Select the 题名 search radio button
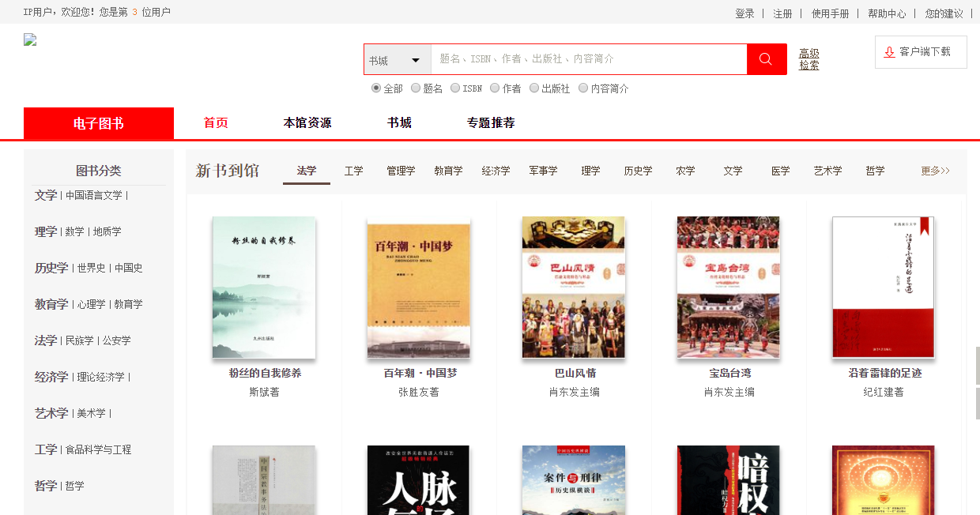This screenshot has width=980, height=515. [x=416, y=88]
